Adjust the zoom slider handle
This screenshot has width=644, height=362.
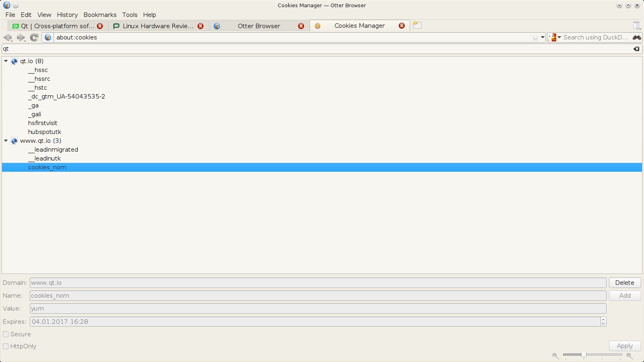(584, 355)
